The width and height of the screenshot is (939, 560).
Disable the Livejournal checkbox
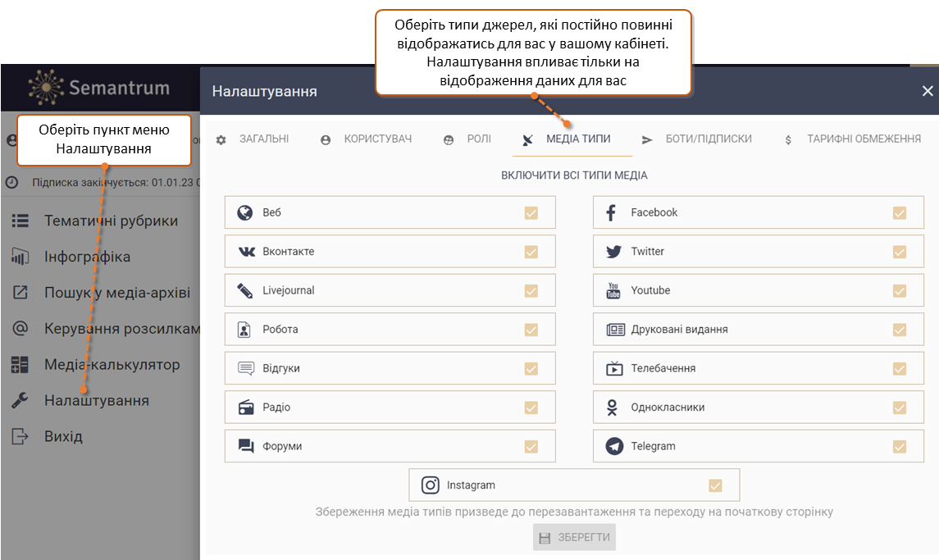531,290
